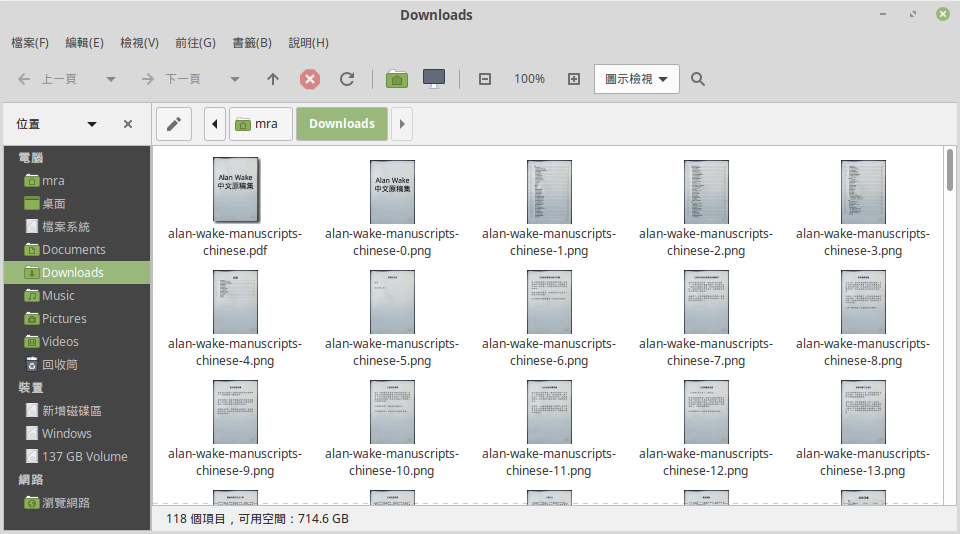Screen dimensions: 960x534
Task: Collapse the 裝置 sidebar section header
Action: click(x=31, y=388)
